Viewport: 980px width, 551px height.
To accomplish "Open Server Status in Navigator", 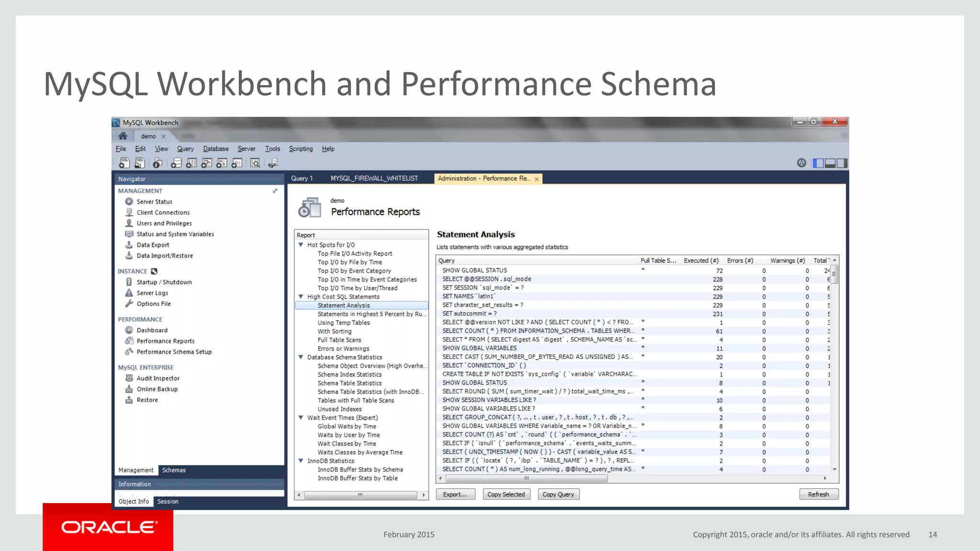I will (154, 201).
